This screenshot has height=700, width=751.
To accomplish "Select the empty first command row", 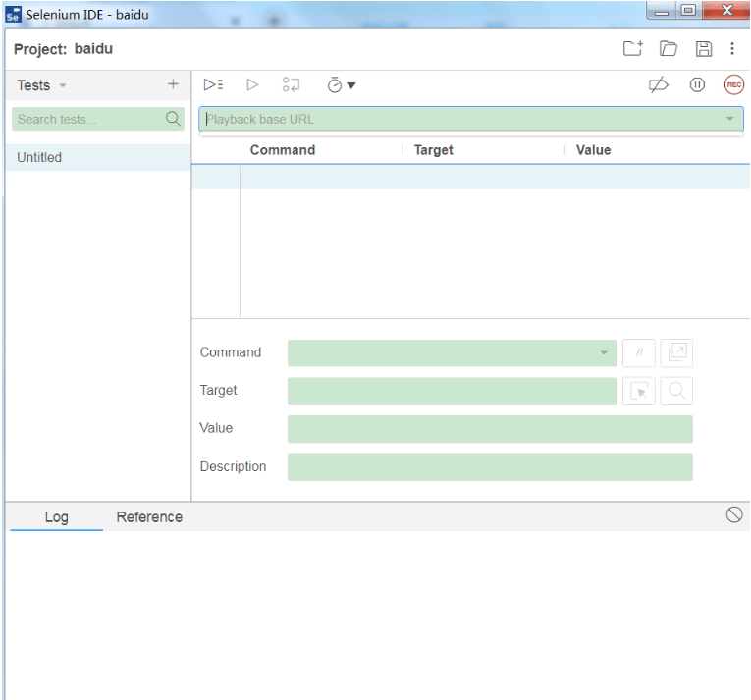I will pos(471,177).
